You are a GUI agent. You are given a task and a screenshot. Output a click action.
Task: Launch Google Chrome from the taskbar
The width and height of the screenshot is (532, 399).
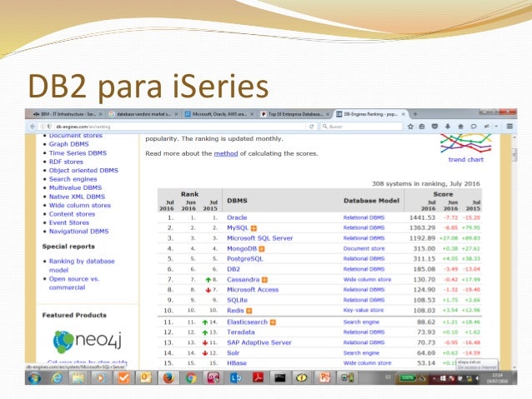pos(191,377)
